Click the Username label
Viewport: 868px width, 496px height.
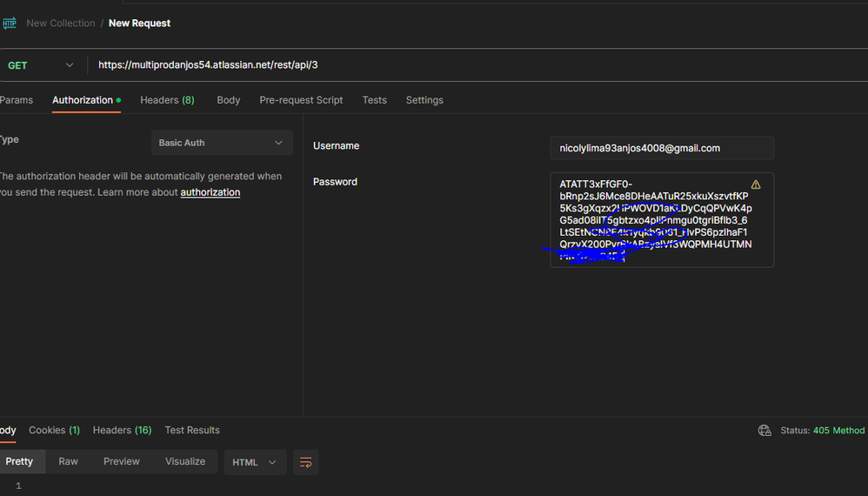[336, 145]
